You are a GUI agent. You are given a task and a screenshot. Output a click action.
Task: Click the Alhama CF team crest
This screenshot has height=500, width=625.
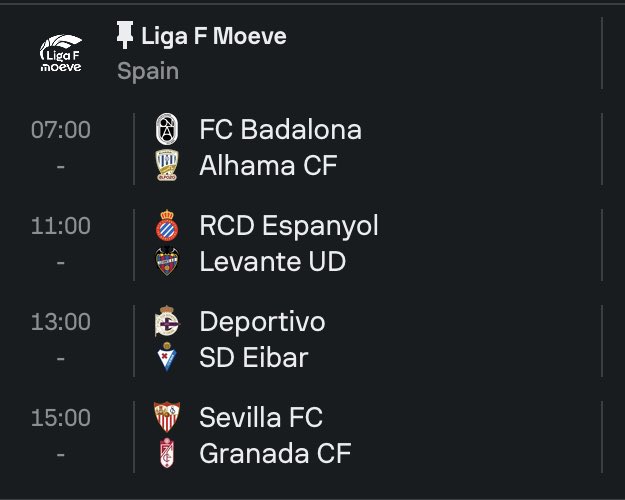pyautogui.click(x=166, y=165)
